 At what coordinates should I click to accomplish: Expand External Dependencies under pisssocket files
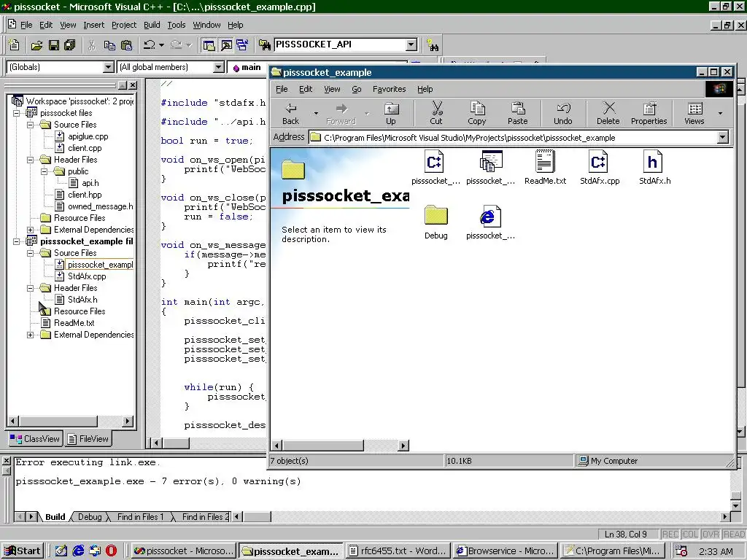(x=31, y=230)
